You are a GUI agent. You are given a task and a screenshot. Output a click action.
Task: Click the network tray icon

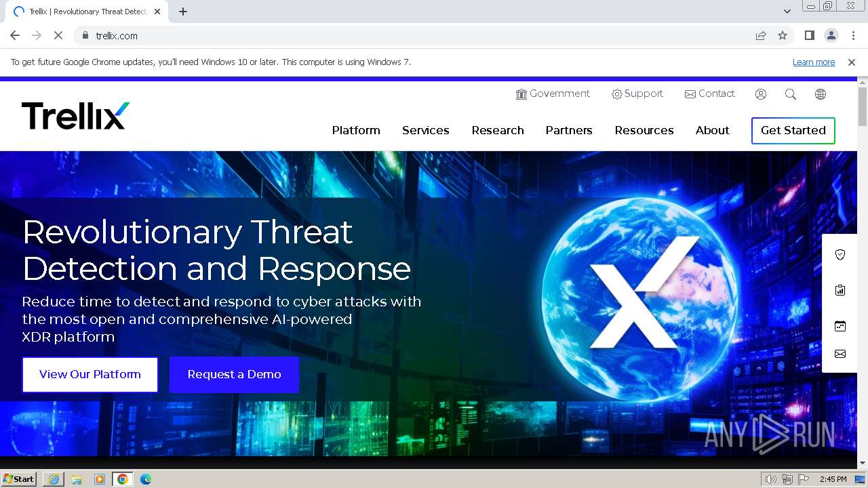(x=787, y=479)
